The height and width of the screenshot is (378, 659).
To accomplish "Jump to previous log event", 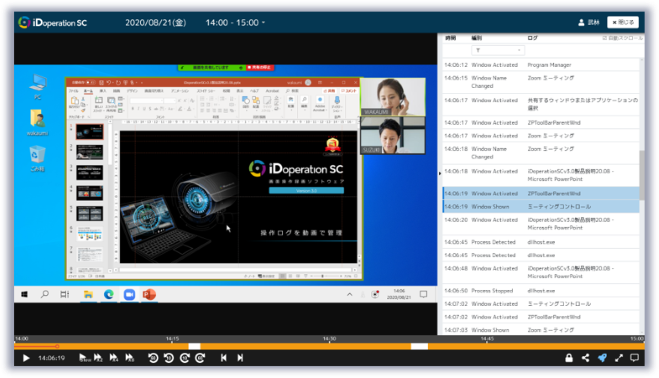I will [x=224, y=358].
